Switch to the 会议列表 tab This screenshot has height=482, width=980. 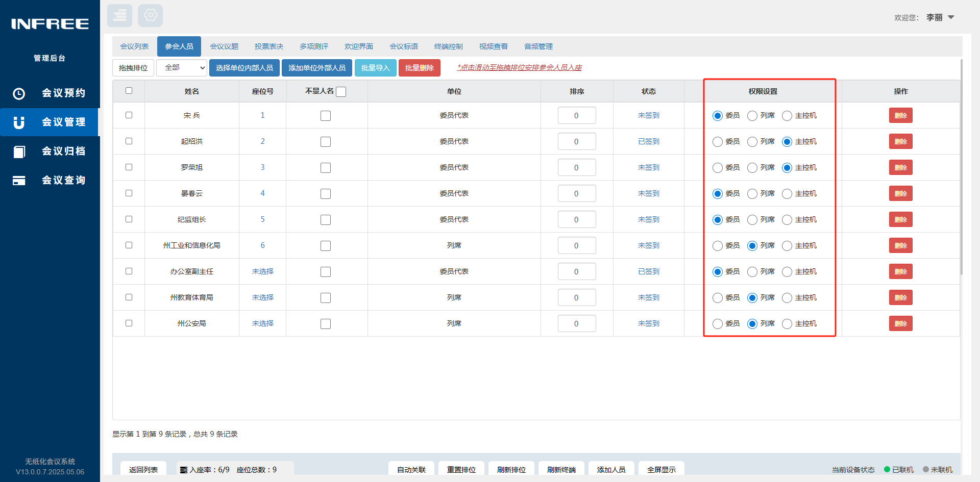134,46
